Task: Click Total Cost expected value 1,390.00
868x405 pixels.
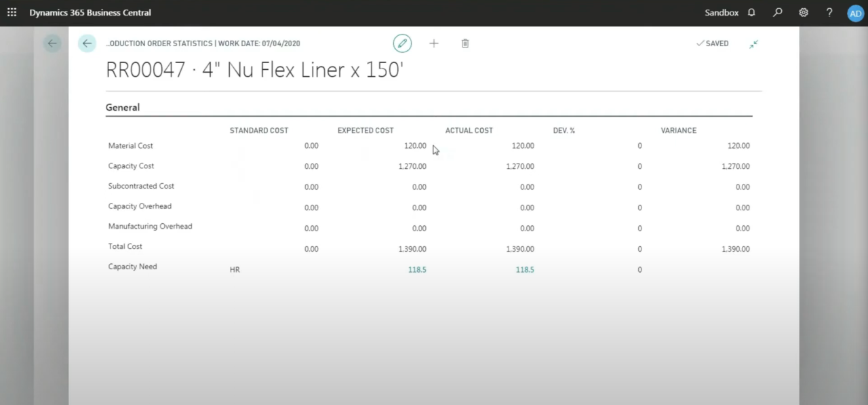Action: coord(412,249)
